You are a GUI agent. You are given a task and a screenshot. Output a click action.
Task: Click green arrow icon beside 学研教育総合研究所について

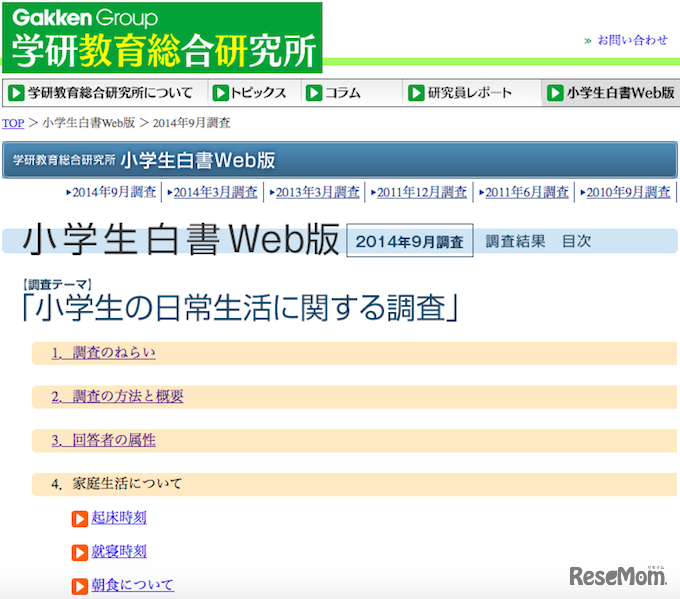[x=16, y=93]
